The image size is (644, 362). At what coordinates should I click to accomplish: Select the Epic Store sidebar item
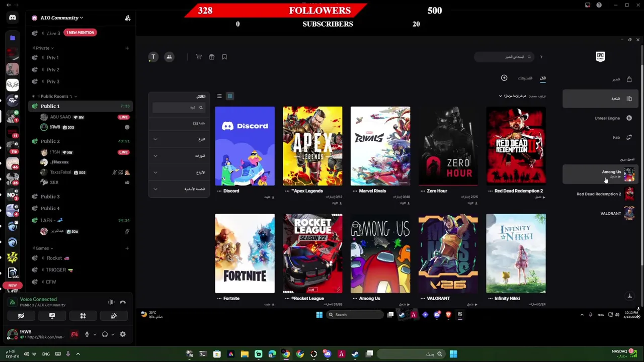coord(600,79)
